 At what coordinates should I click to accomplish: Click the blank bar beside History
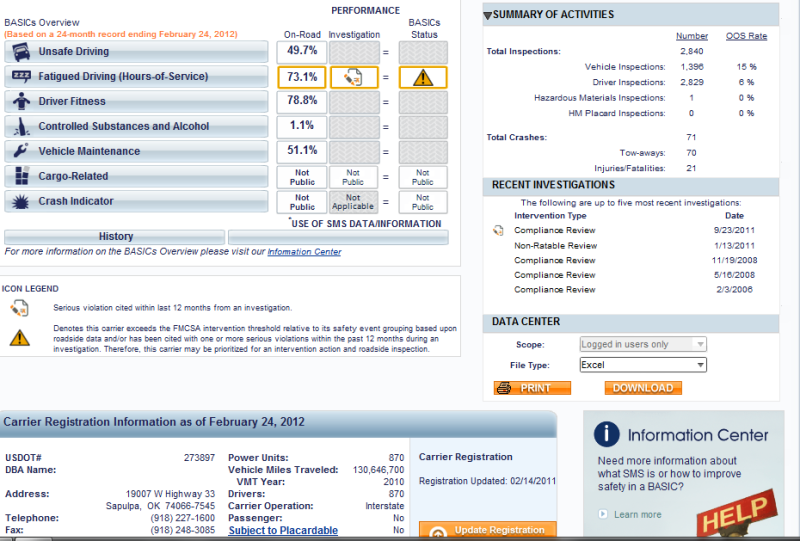(338, 237)
